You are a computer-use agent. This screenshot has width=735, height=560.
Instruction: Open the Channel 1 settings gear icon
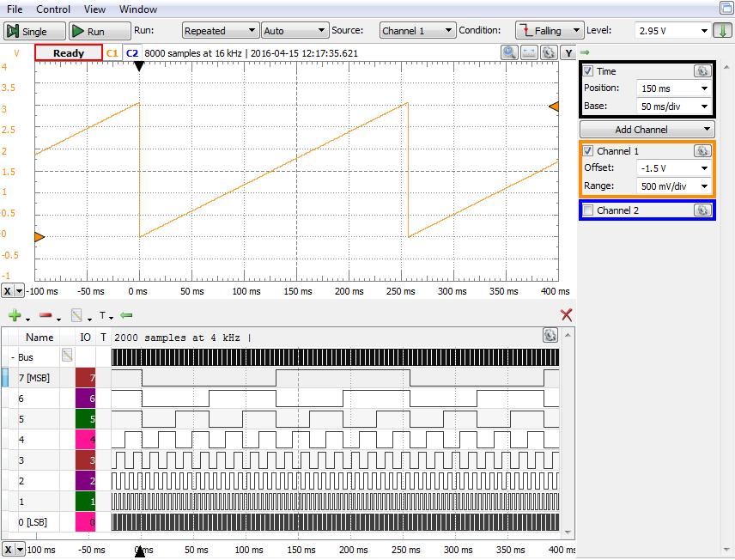pyautogui.click(x=702, y=150)
